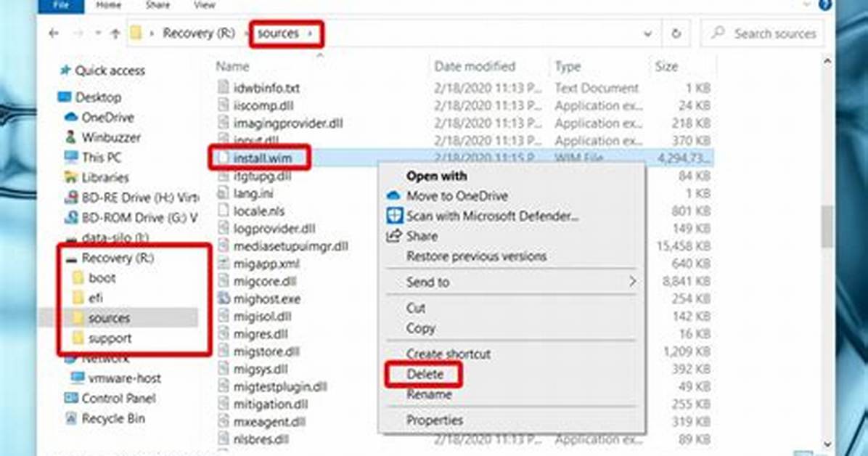
Task: Choose Cut in context menu
Action: [415, 308]
